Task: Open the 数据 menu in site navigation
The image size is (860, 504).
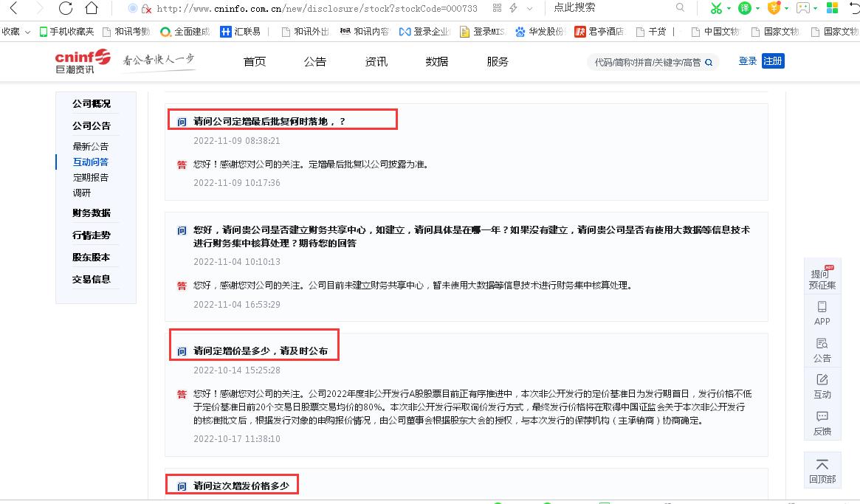Action: pos(436,62)
